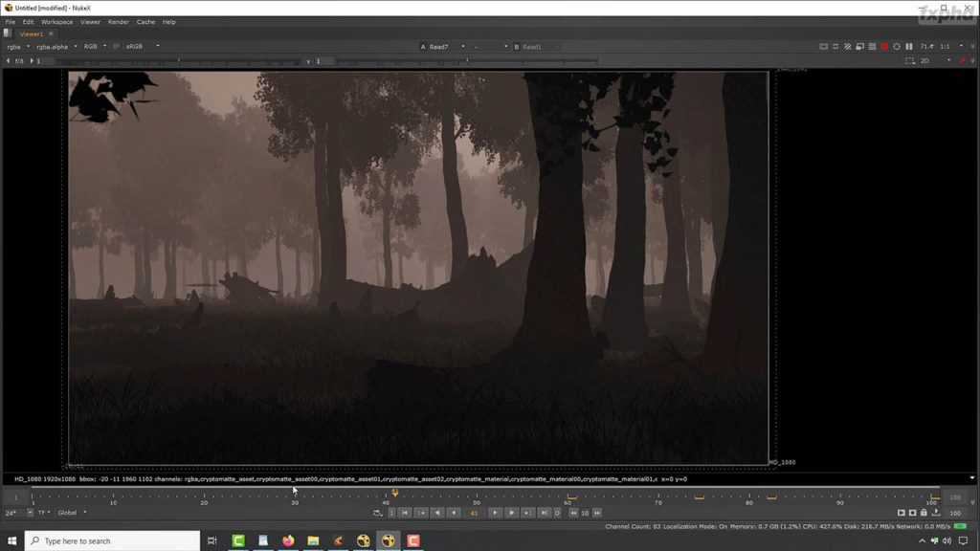
Task: Open the rgba.alpha channel dropdown
Action: 56,47
